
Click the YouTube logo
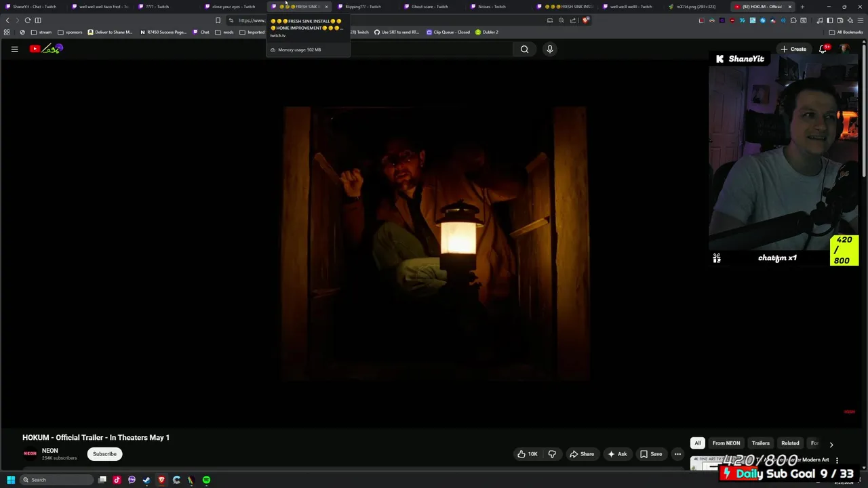coord(46,49)
